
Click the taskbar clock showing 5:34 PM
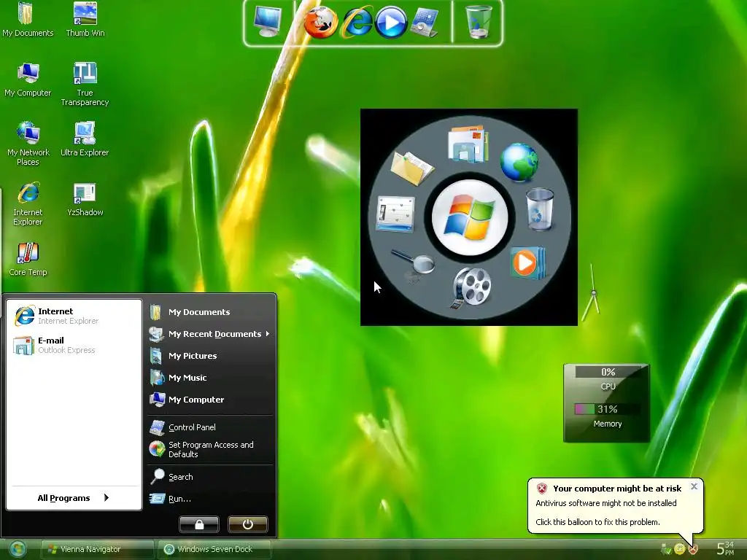click(725, 548)
